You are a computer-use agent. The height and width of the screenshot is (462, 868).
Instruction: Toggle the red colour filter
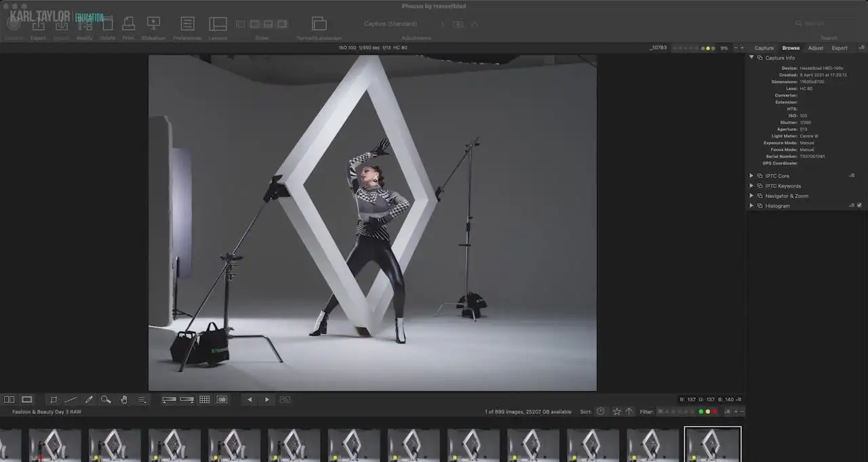tap(715, 412)
